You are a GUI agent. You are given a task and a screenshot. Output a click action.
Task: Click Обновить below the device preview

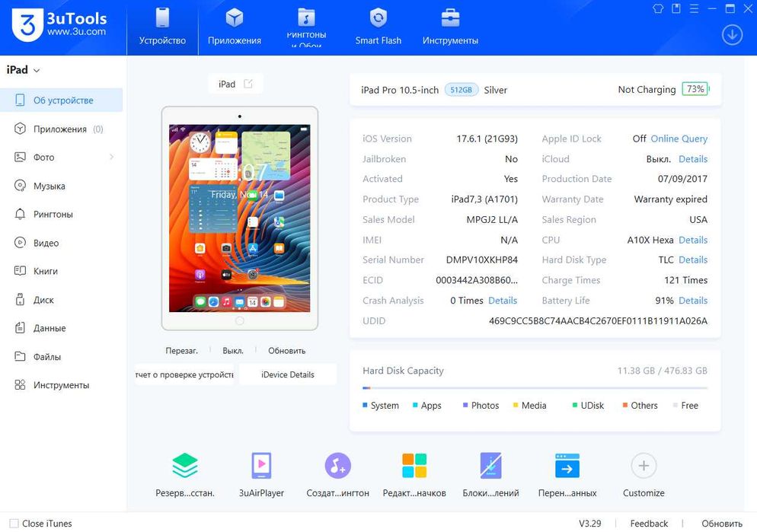(287, 351)
